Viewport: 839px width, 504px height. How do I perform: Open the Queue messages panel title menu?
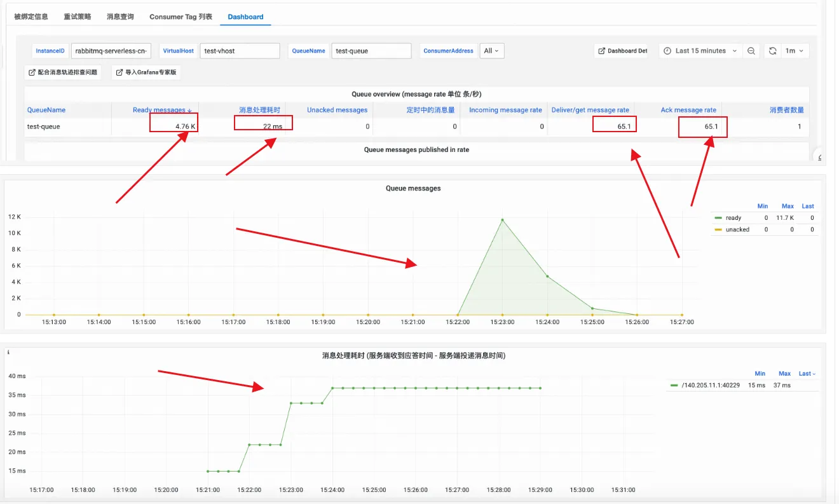coord(413,188)
